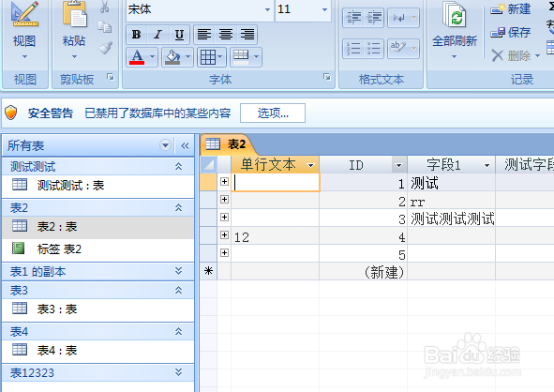Click the 选项... button in security bar

coord(273,113)
